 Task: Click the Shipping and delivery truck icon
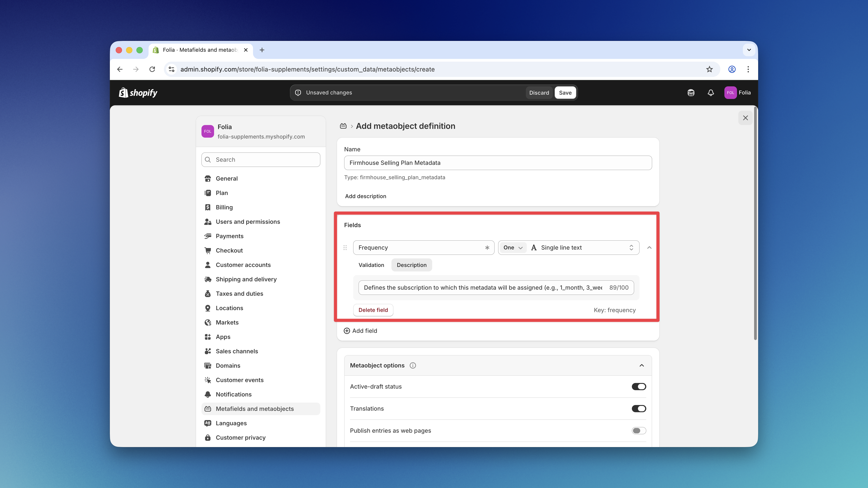point(208,279)
